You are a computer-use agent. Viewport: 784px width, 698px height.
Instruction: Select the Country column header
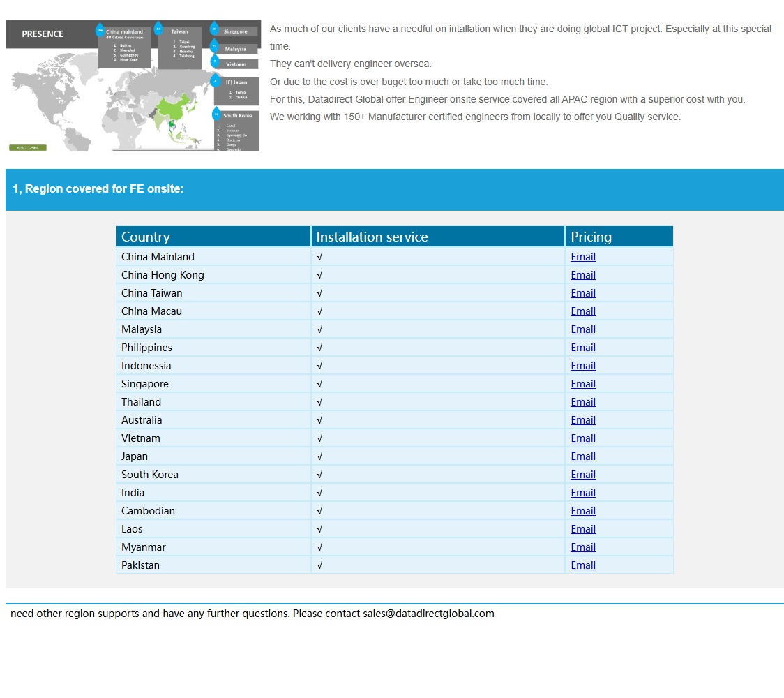tap(213, 237)
